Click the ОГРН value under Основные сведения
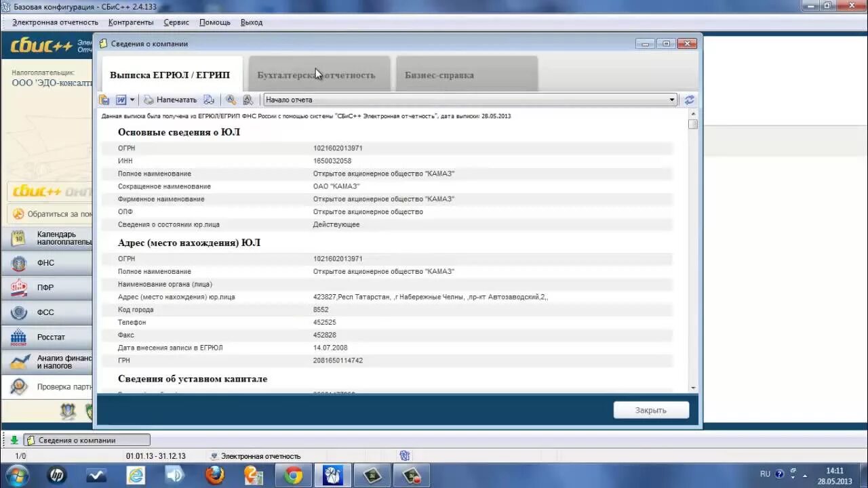 coord(338,148)
